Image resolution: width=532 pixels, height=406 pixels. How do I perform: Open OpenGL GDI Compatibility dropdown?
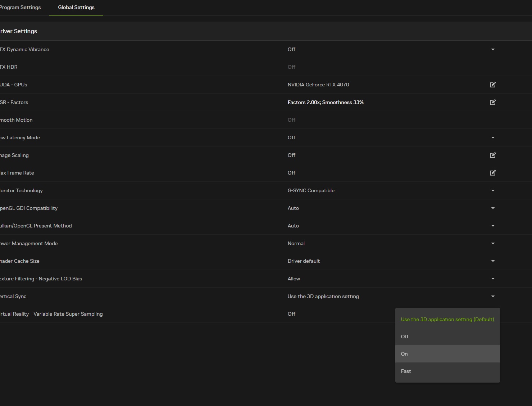pos(493,208)
